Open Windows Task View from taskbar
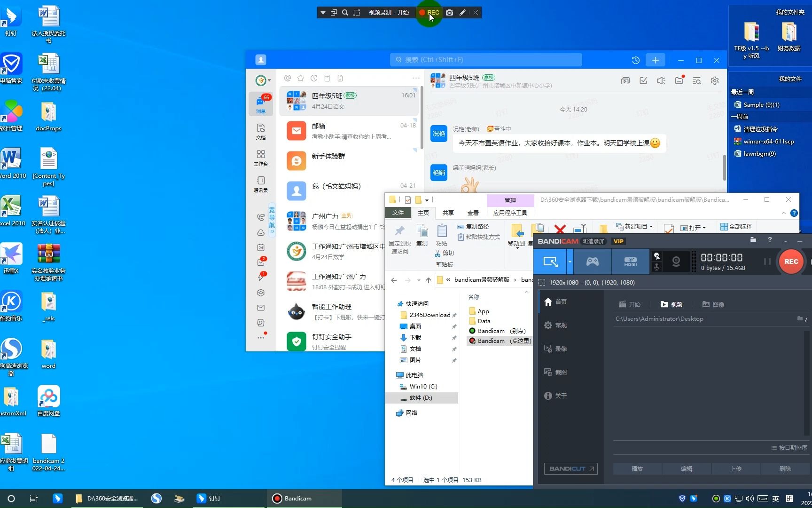 33,499
